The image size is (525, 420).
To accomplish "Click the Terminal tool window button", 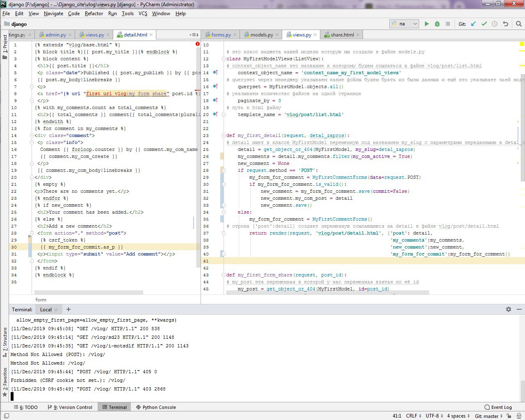I will tap(114, 407).
